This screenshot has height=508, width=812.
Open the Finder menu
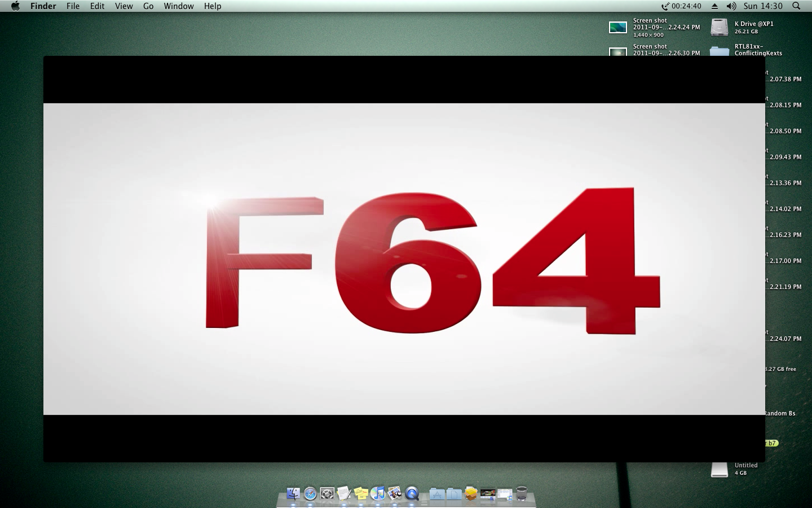click(43, 6)
